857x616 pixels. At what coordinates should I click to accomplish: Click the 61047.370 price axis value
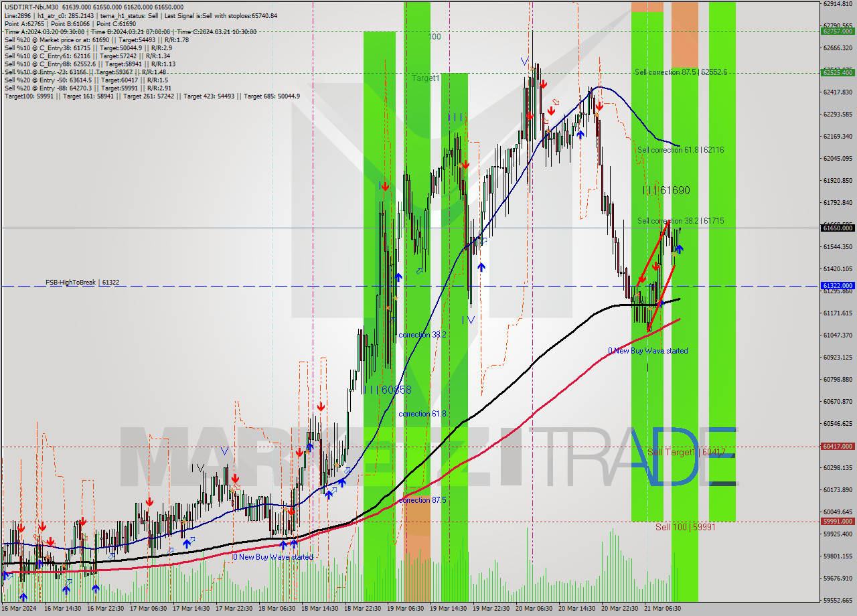(838, 335)
